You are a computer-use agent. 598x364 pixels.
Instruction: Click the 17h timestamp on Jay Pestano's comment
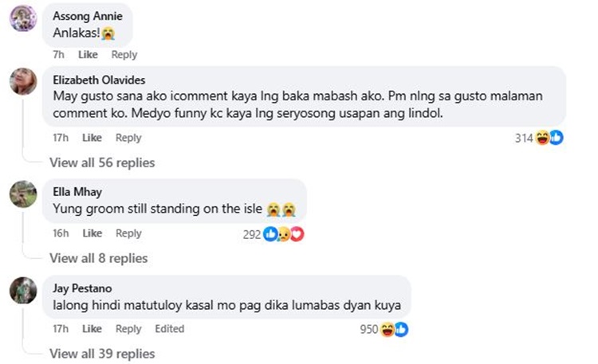pos(60,329)
